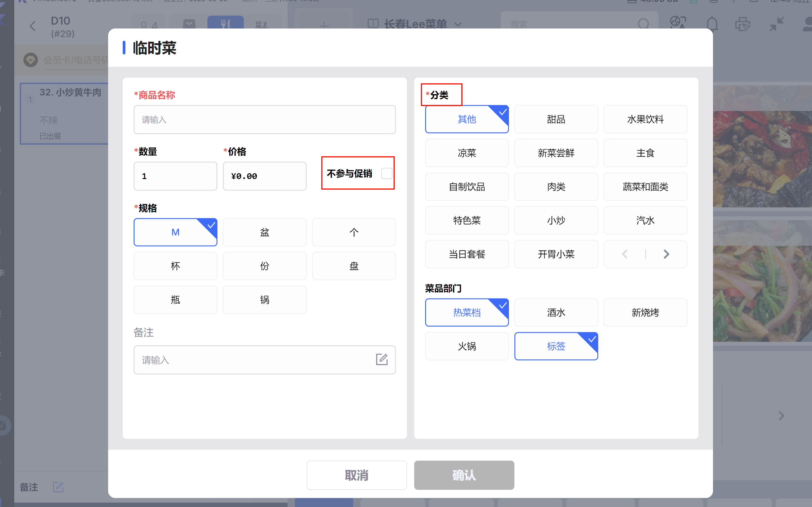Toggle the 标签 department
Image resolution: width=812 pixels, height=507 pixels.
click(556, 346)
